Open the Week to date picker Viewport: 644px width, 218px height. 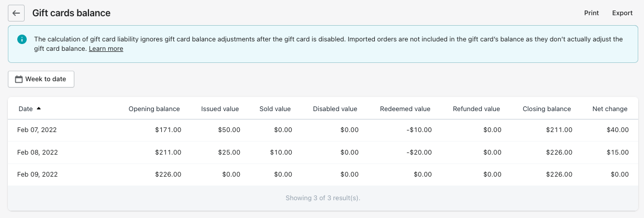41,79
